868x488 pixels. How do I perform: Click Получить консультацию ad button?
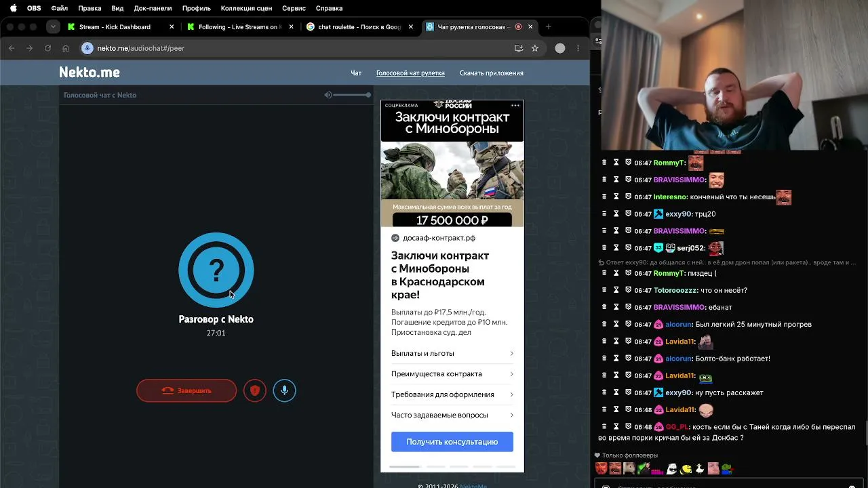[x=452, y=442]
